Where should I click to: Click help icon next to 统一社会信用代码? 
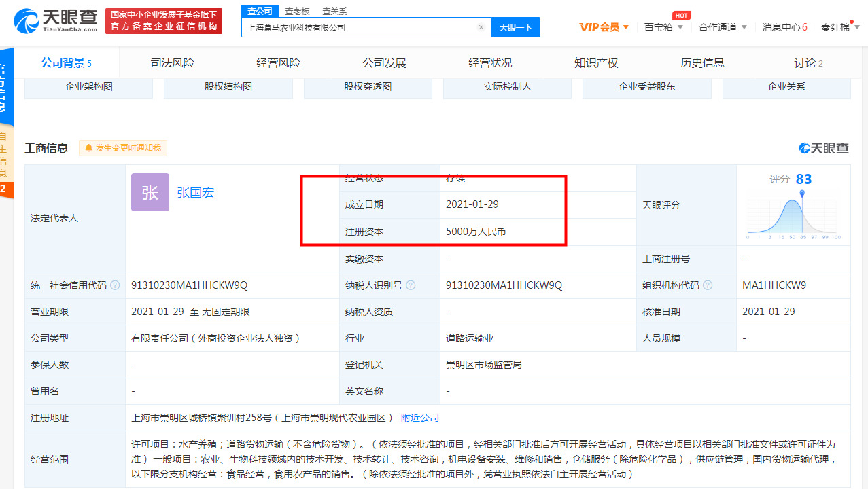click(x=115, y=285)
